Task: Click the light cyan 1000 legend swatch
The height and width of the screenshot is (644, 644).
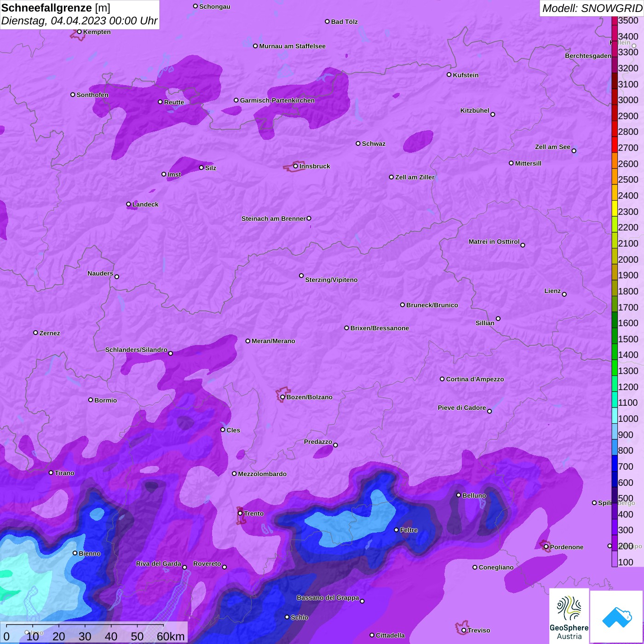Action: (615, 415)
